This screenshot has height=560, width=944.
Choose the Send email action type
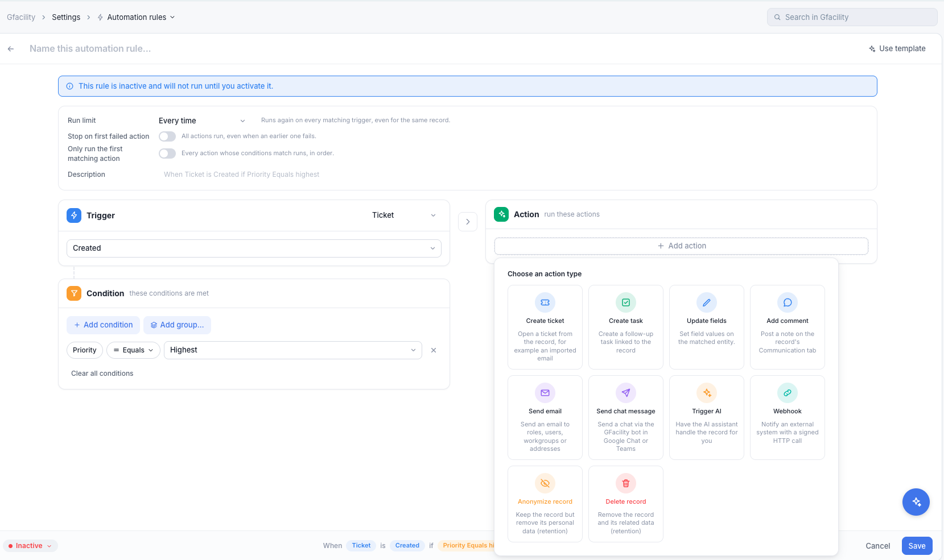tap(545, 417)
